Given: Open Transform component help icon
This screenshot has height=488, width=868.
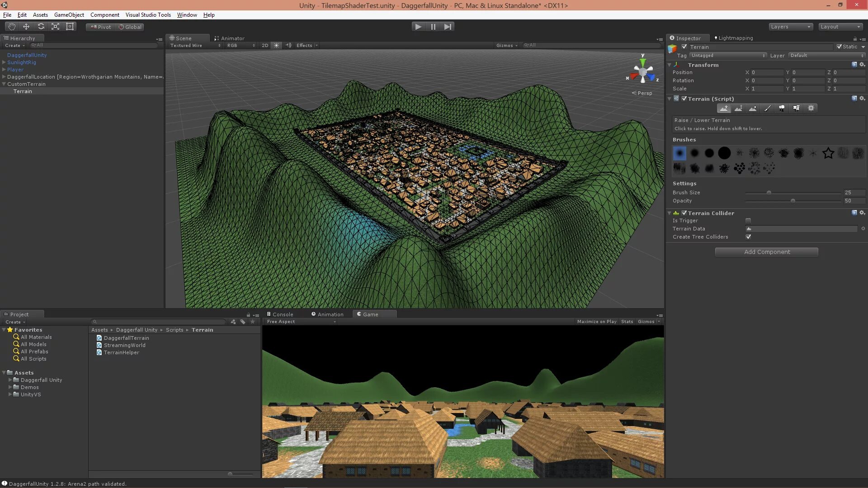Looking at the screenshot, I should 854,65.
